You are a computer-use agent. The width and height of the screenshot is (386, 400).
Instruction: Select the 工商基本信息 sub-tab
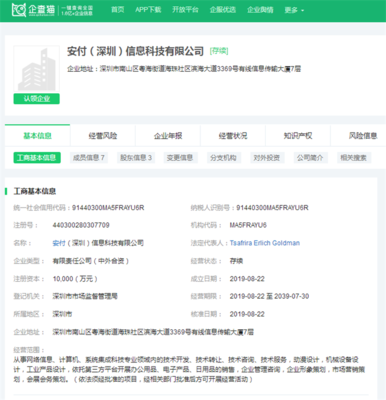coord(37,158)
